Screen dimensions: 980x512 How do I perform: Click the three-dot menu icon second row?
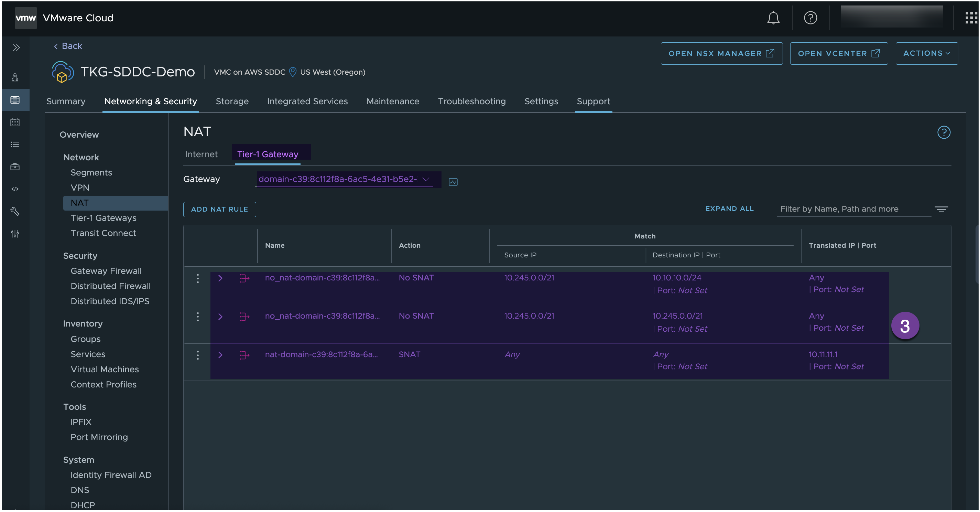point(198,316)
